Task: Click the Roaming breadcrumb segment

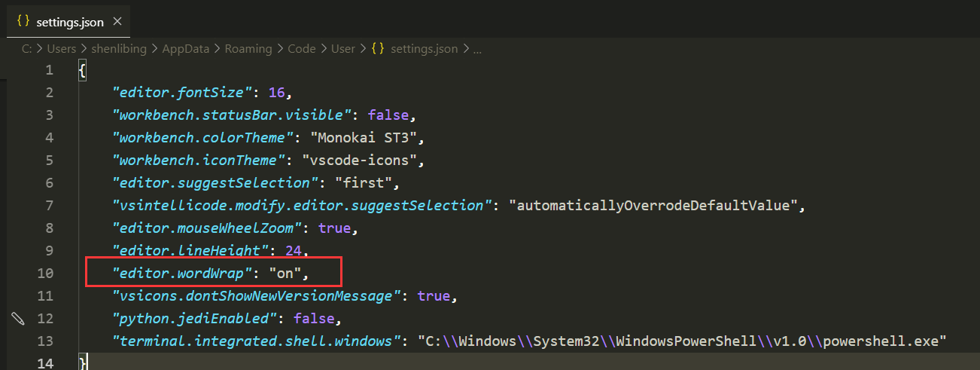Action: tap(248, 49)
